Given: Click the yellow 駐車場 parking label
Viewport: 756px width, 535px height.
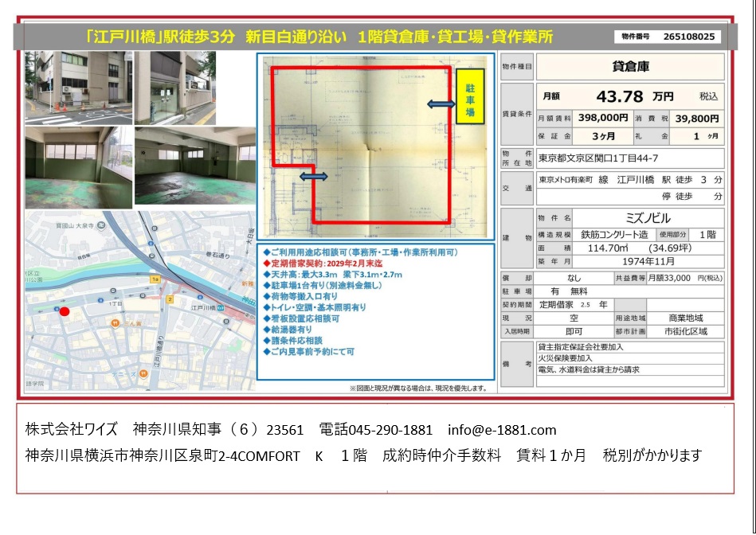Looking at the screenshot, I should pyautogui.click(x=469, y=96).
